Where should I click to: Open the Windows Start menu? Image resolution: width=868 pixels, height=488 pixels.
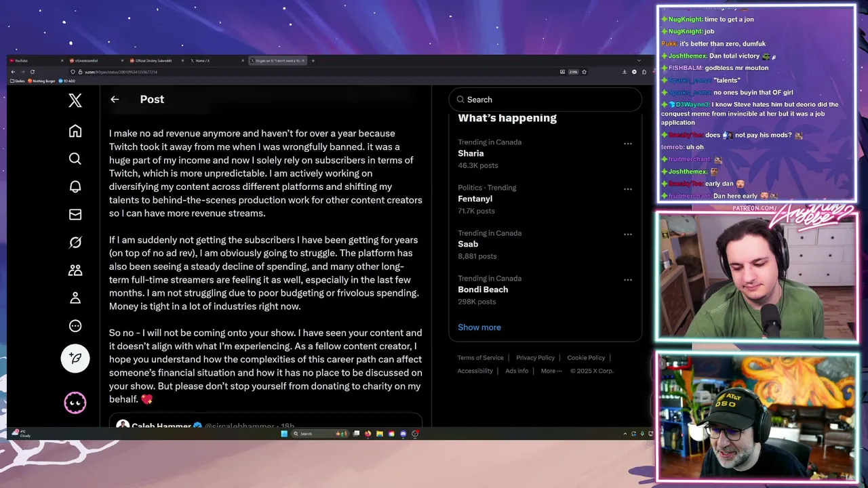[x=284, y=434]
